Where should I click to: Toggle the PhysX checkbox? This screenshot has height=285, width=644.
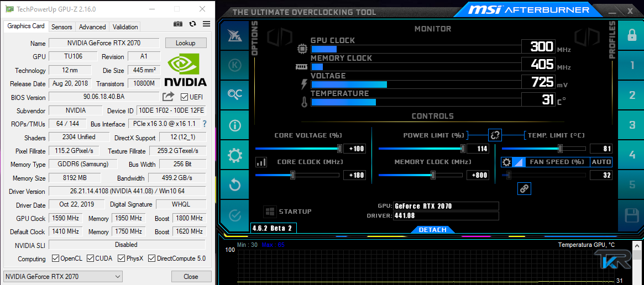[x=121, y=258]
